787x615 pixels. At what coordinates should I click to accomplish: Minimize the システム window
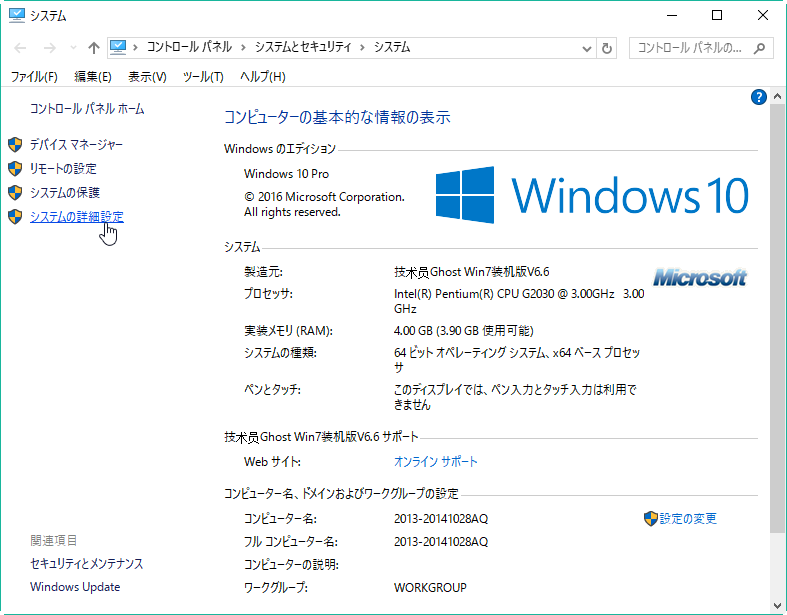pos(672,16)
